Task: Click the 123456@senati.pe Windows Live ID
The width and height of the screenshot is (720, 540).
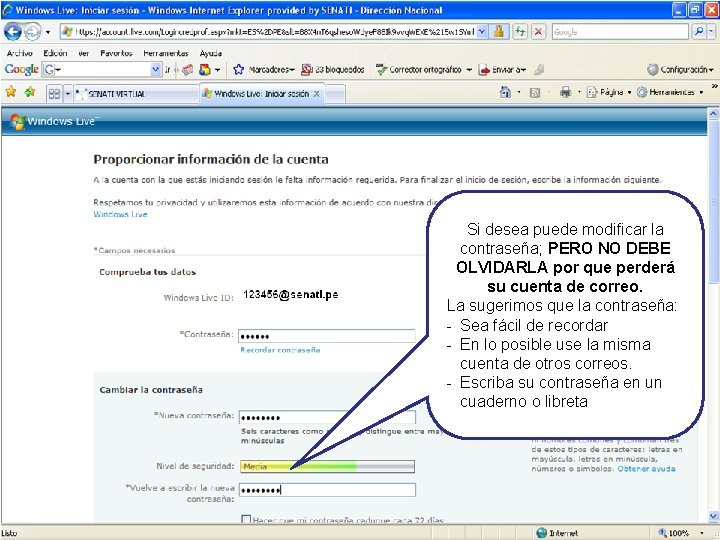Action: pos(291,295)
